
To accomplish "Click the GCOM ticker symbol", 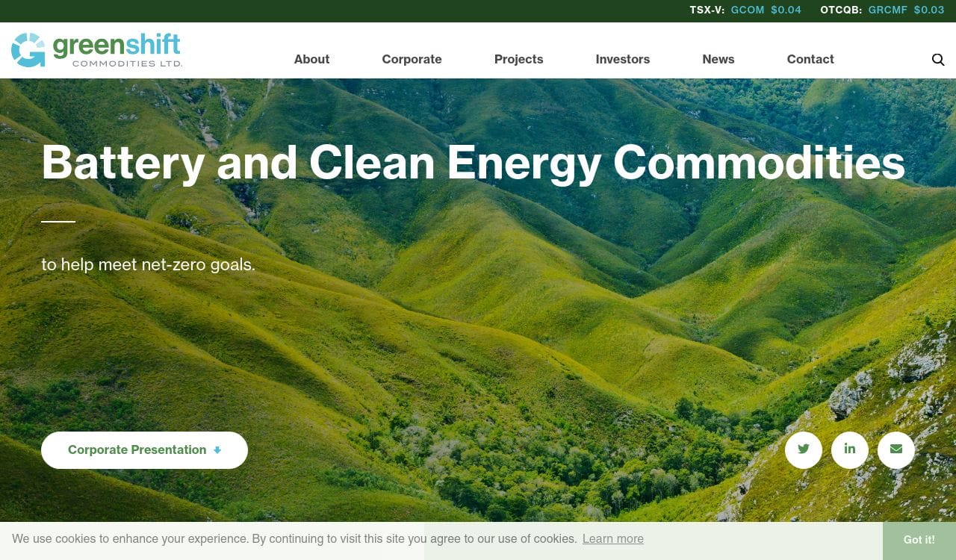I will point(748,10).
